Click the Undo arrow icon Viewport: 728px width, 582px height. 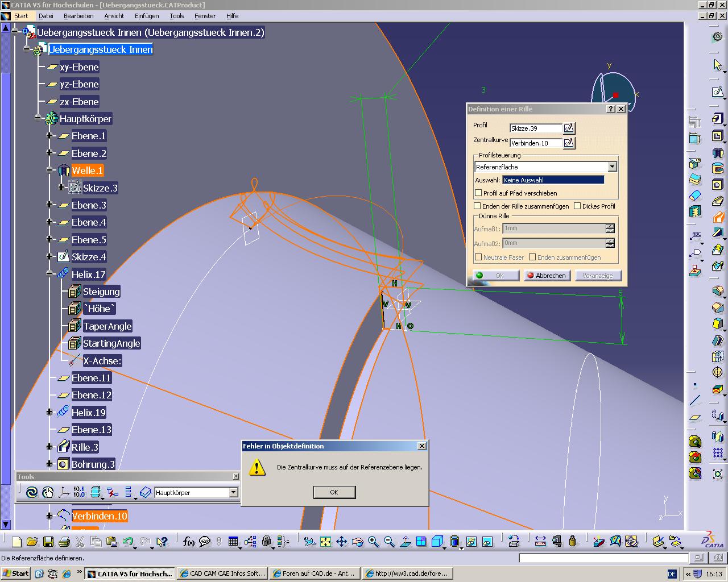(x=127, y=542)
